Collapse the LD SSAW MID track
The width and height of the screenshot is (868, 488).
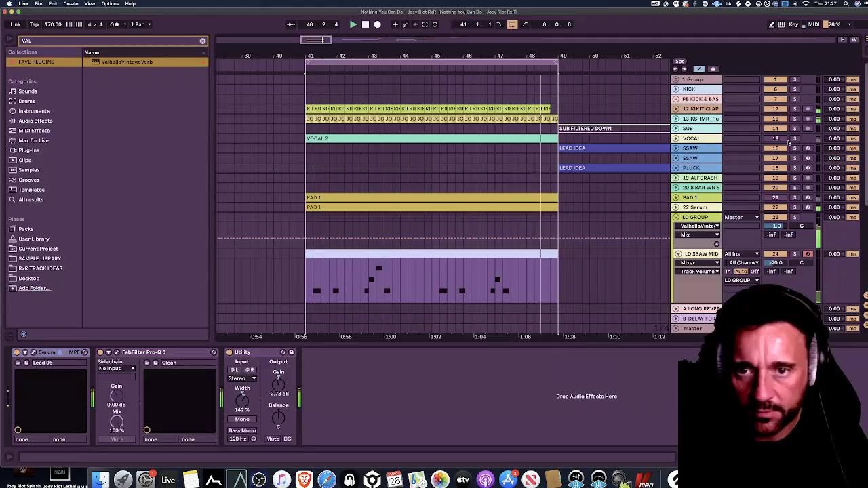click(678, 254)
